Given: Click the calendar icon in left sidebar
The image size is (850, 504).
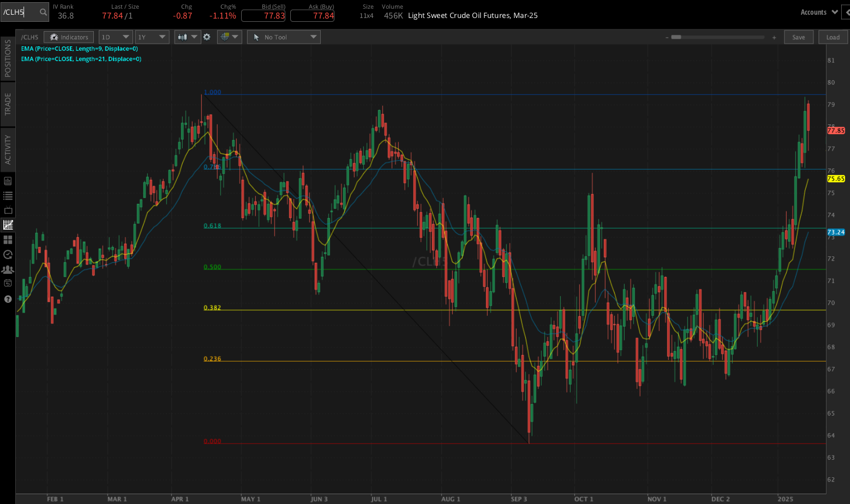Looking at the screenshot, I should click(x=8, y=283).
